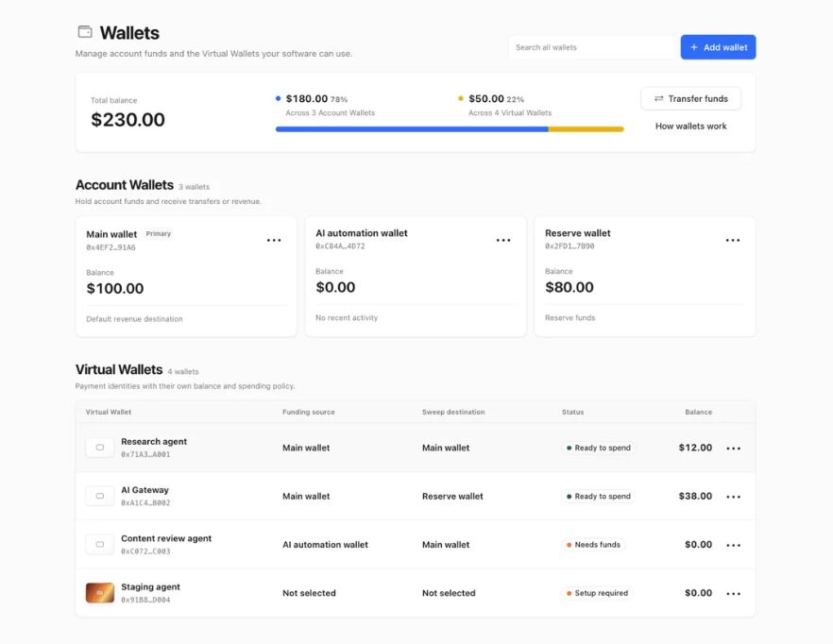Click the blue dot next to $180.00
The image size is (833, 644).
pyautogui.click(x=278, y=98)
